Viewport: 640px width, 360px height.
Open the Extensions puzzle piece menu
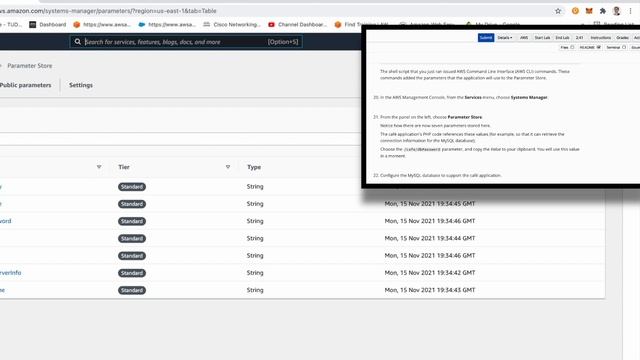(x=602, y=11)
